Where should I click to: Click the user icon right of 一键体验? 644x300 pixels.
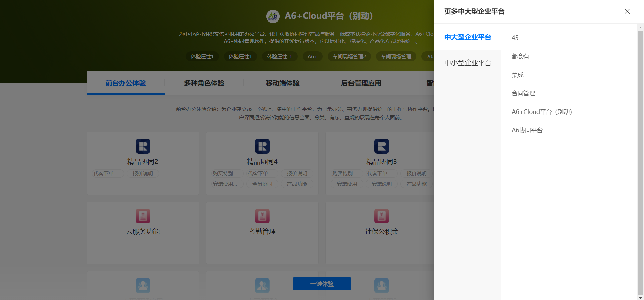(x=382, y=286)
